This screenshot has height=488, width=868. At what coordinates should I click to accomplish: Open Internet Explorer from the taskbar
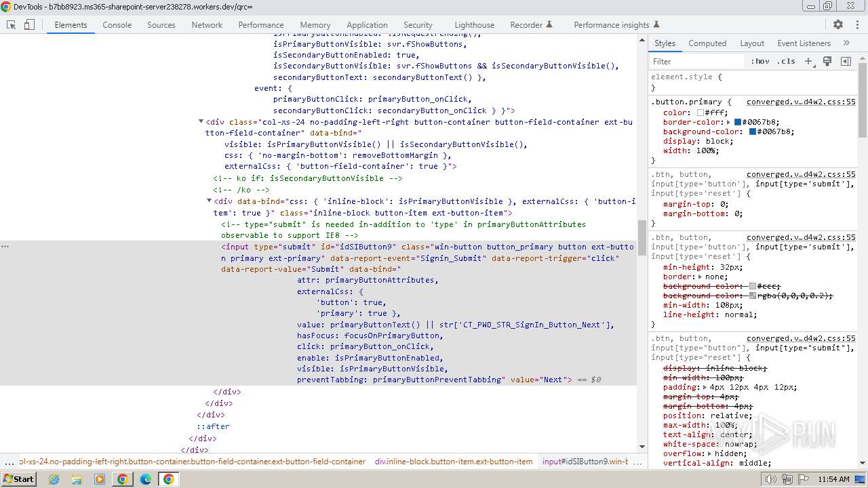click(54, 479)
